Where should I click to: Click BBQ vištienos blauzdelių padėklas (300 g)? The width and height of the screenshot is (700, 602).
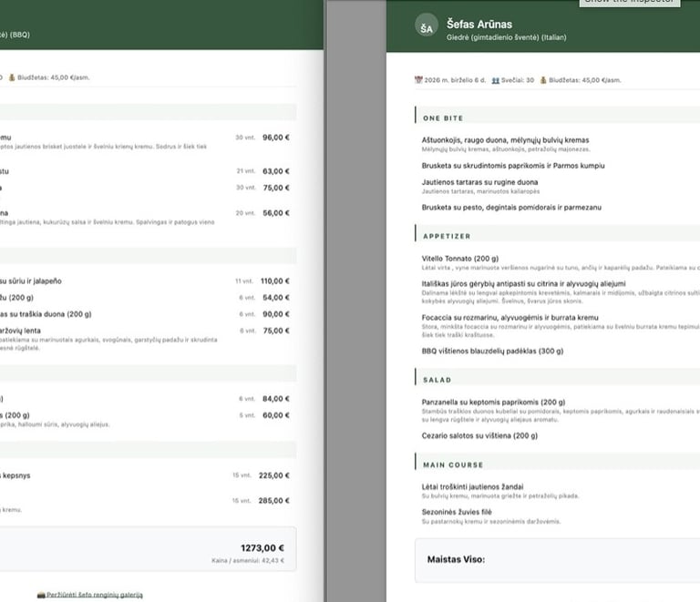(x=492, y=352)
